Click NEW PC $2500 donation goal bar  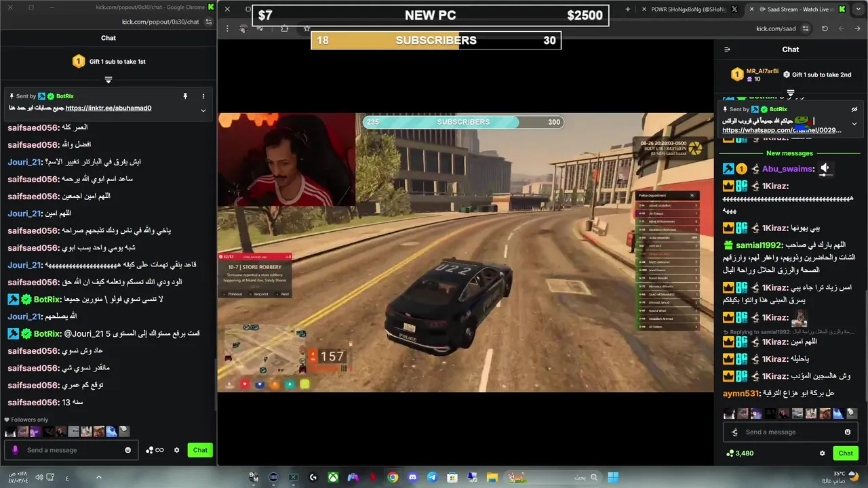431,15
